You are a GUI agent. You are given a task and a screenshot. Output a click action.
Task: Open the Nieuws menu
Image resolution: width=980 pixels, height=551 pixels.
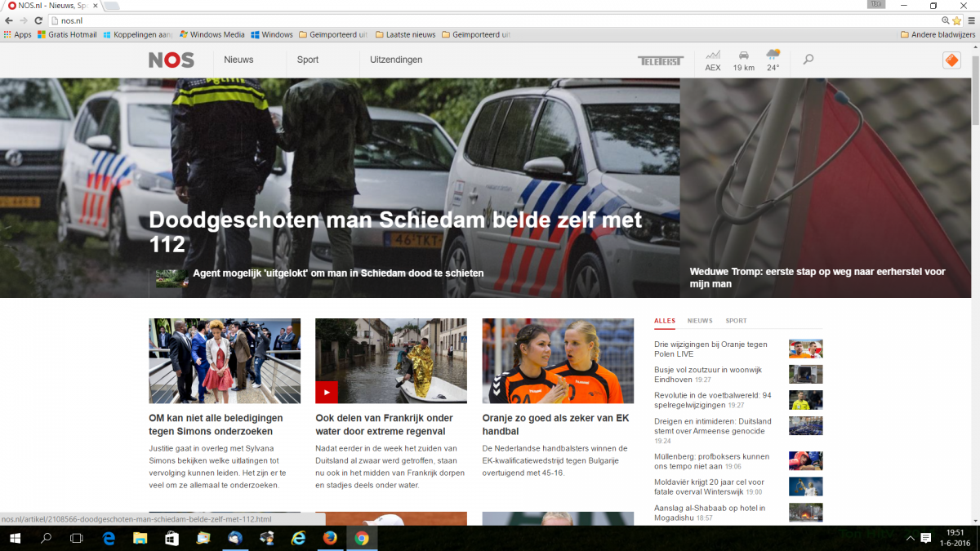238,60
